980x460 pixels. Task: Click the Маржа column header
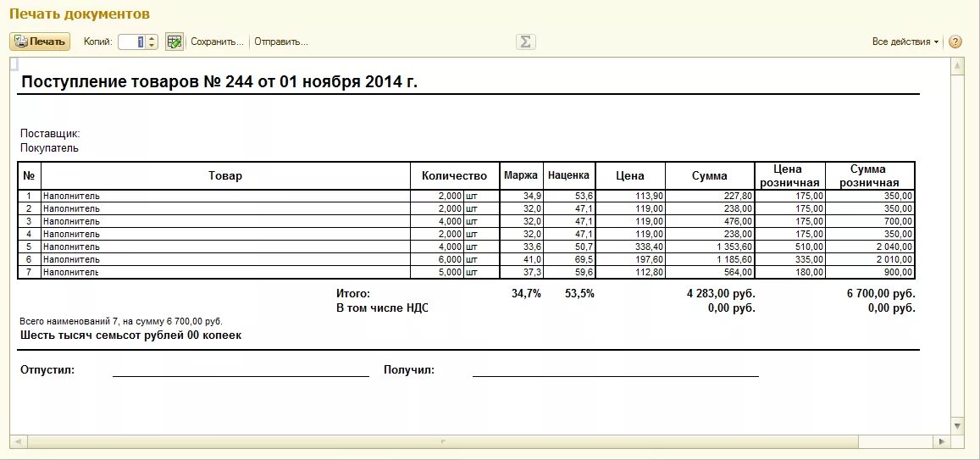point(521,175)
